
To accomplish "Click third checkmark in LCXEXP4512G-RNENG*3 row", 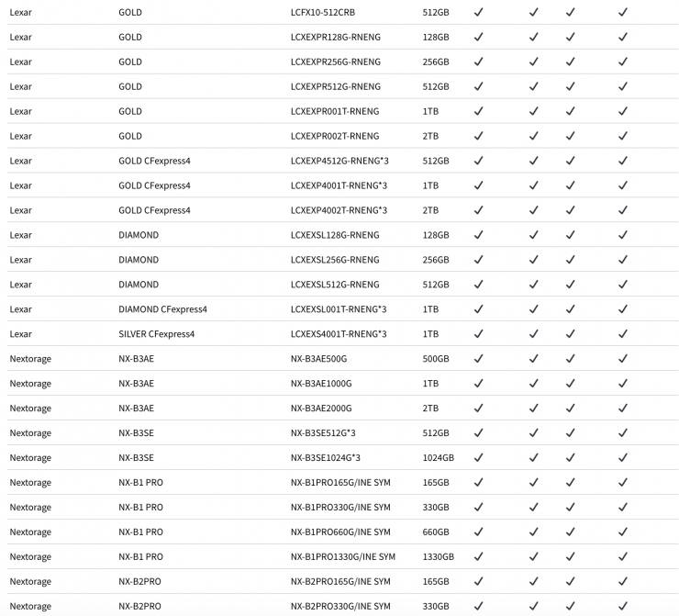I will [x=571, y=161].
